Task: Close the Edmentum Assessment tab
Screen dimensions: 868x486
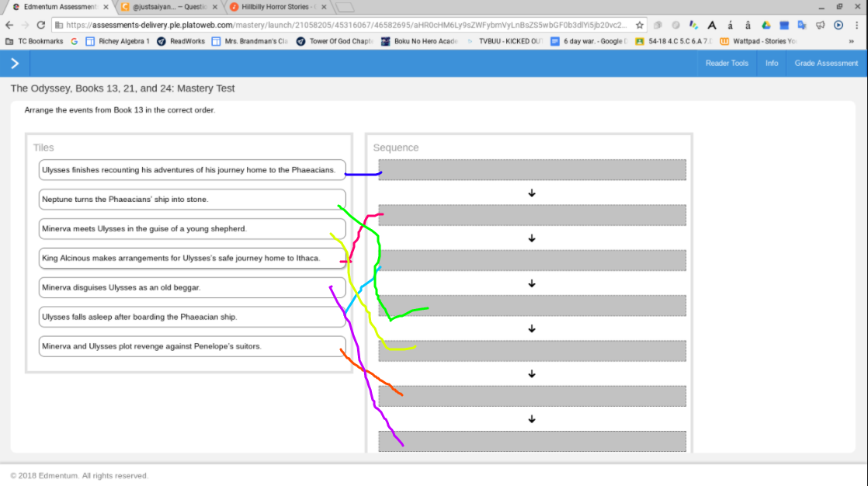Action: click(x=106, y=7)
